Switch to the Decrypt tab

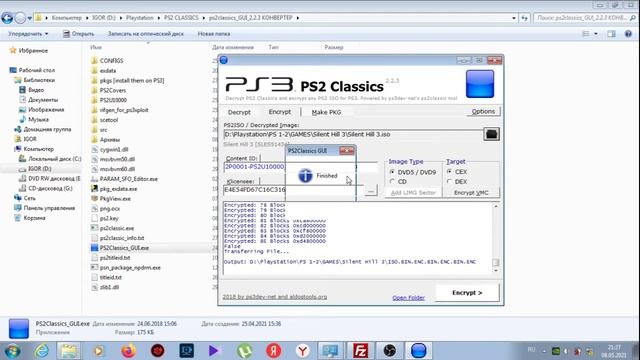coord(239,112)
